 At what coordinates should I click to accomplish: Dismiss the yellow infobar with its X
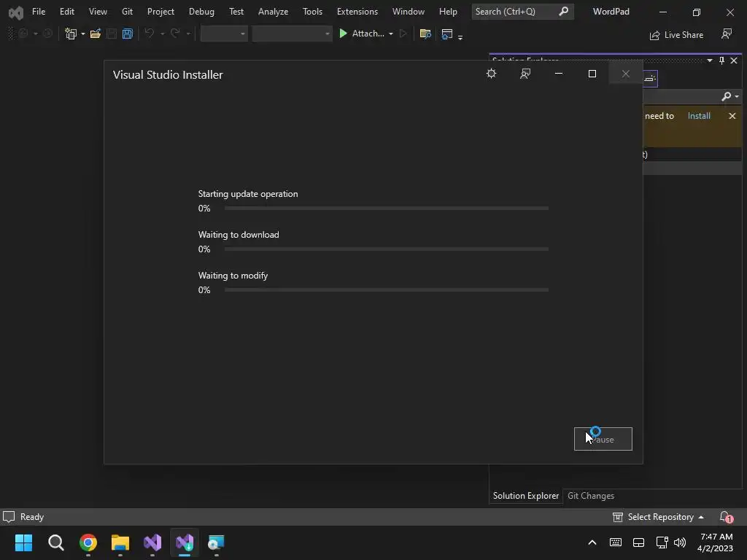[732, 116]
